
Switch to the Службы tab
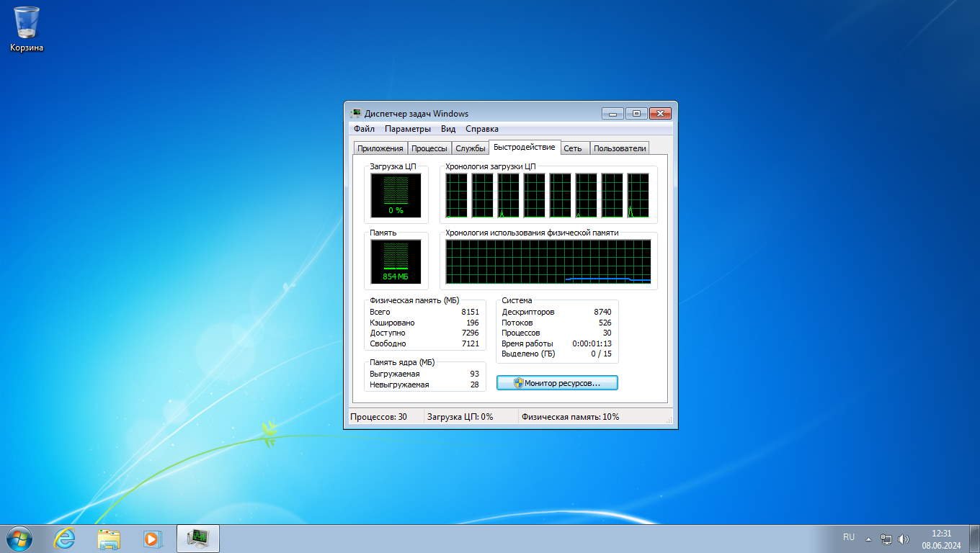coord(470,148)
